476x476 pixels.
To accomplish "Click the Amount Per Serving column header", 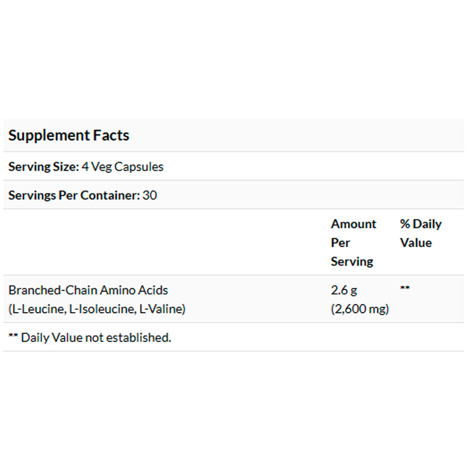I will click(x=353, y=242).
